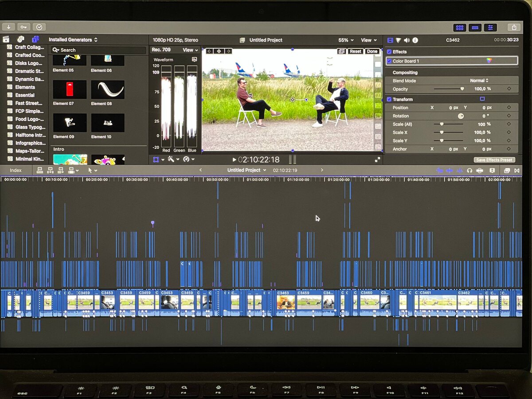The height and width of the screenshot is (399, 532).
Task: Open the Installed Generators dropdown
Action: [x=73, y=40]
